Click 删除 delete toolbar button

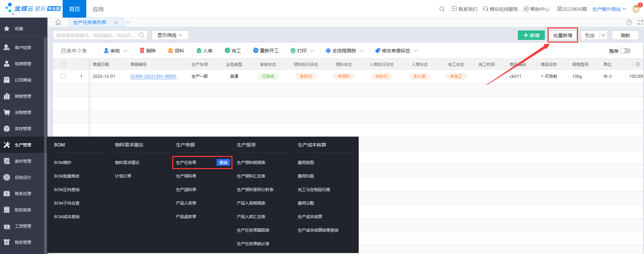coord(148,51)
